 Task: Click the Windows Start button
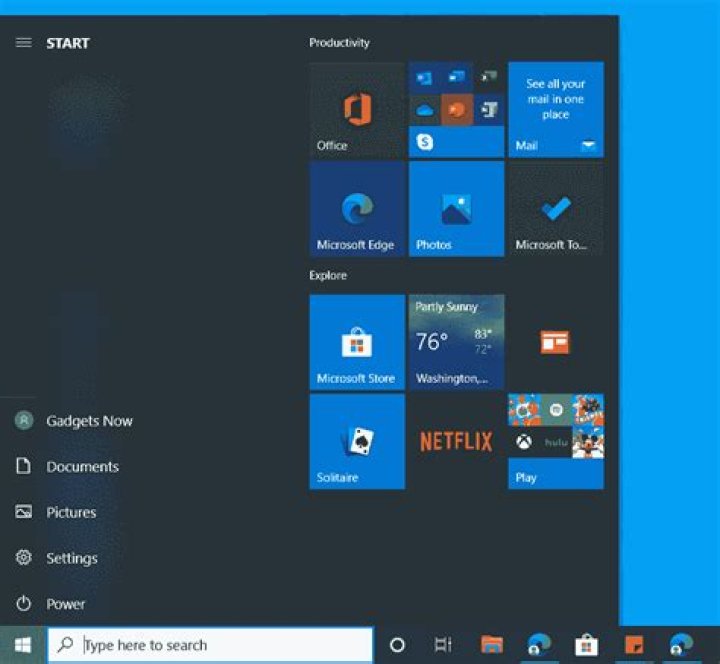[x=22, y=645]
